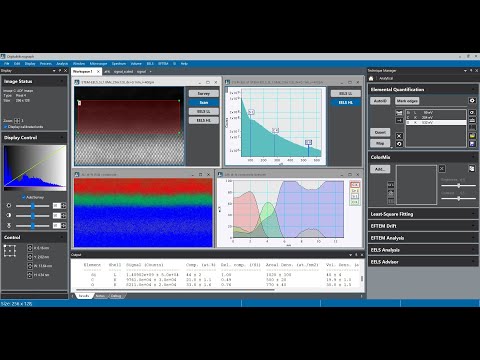
Task: Click the top icon left of edge list
Action: 399,113
